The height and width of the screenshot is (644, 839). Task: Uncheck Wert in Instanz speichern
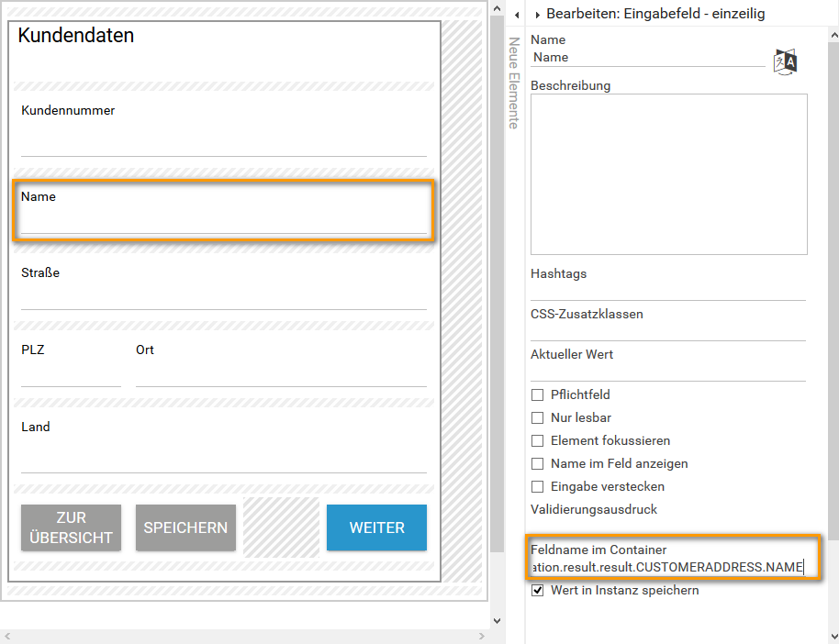coord(538,591)
